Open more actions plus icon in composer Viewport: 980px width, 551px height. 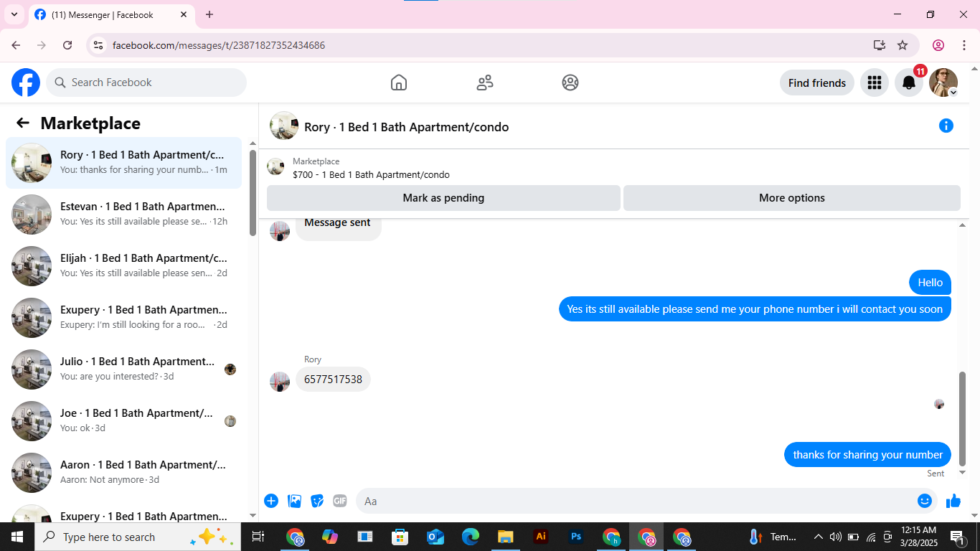[x=271, y=501]
